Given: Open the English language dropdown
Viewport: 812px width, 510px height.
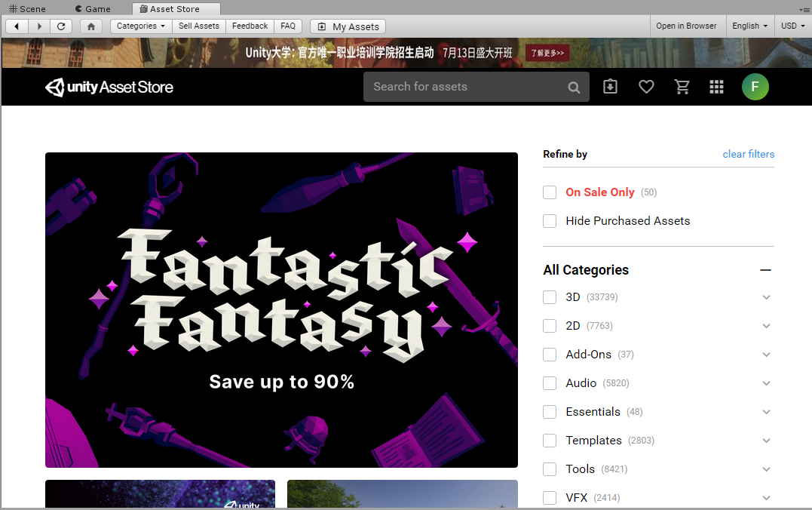Looking at the screenshot, I should click(x=750, y=26).
